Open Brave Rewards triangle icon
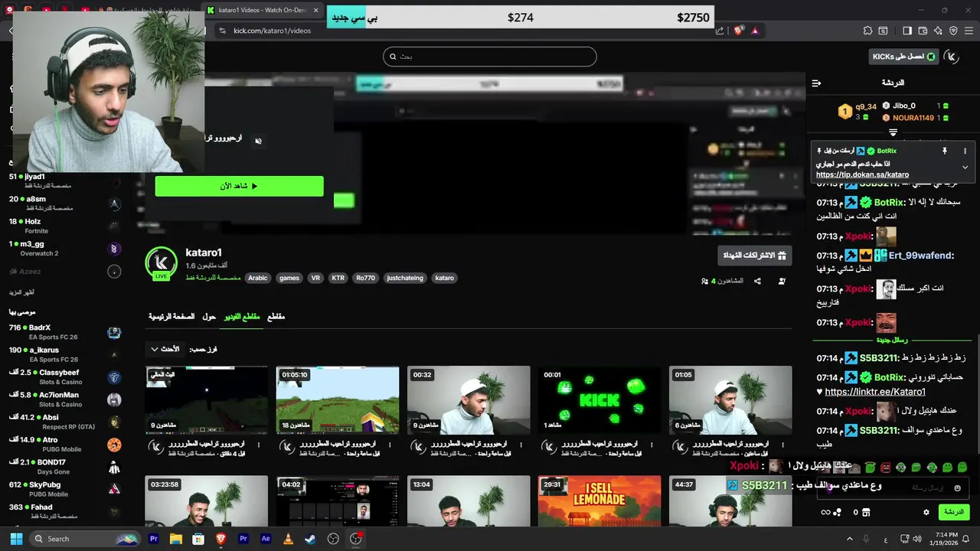 [x=755, y=31]
